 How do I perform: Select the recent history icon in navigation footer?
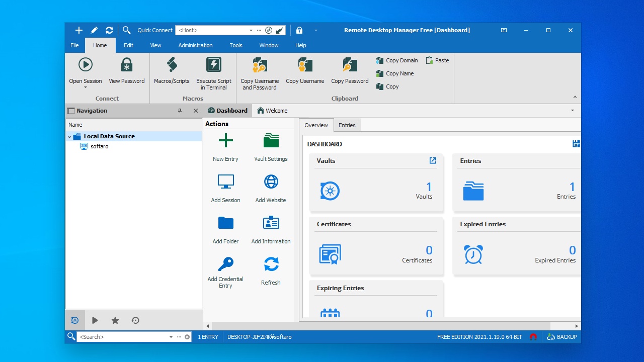click(135, 320)
